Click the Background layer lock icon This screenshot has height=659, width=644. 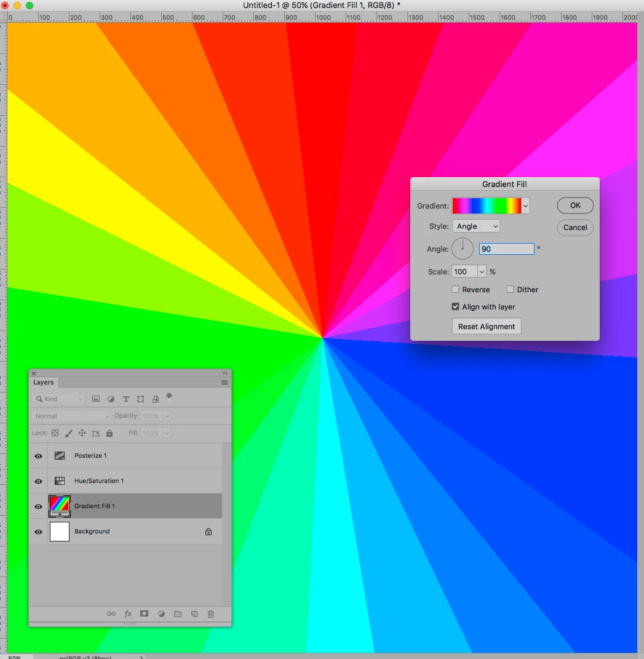pos(209,532)
